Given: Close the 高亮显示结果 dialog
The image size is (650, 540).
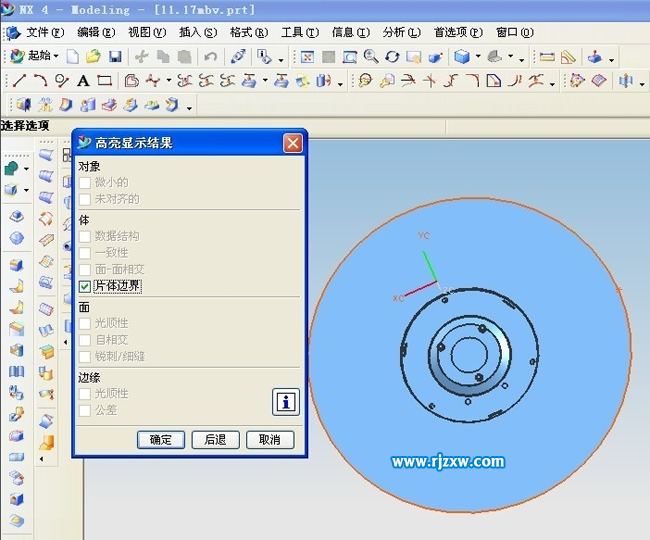Looking at the screenshot, I should pos(292,143).
